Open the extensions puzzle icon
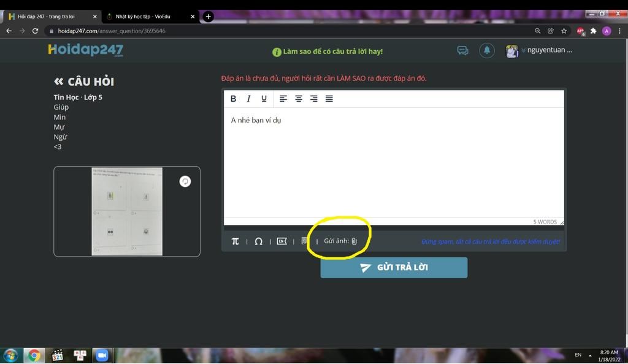 click(x=594, y=31)
